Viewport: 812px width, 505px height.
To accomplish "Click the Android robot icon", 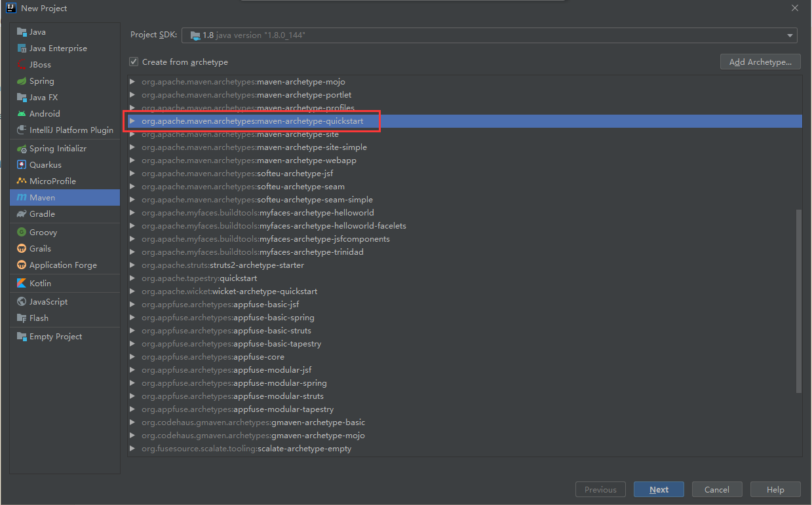I will (22, 114).
